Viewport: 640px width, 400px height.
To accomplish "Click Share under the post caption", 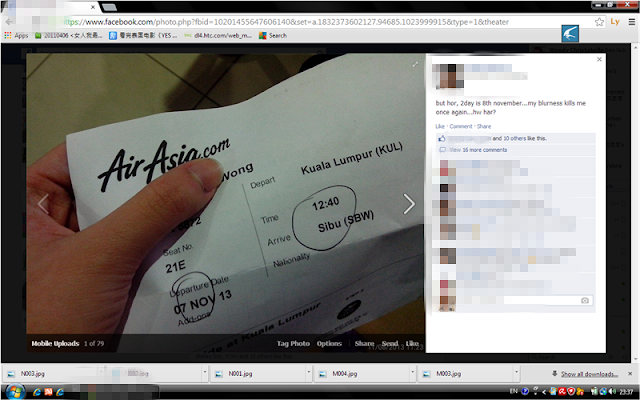I will point(484,126).
